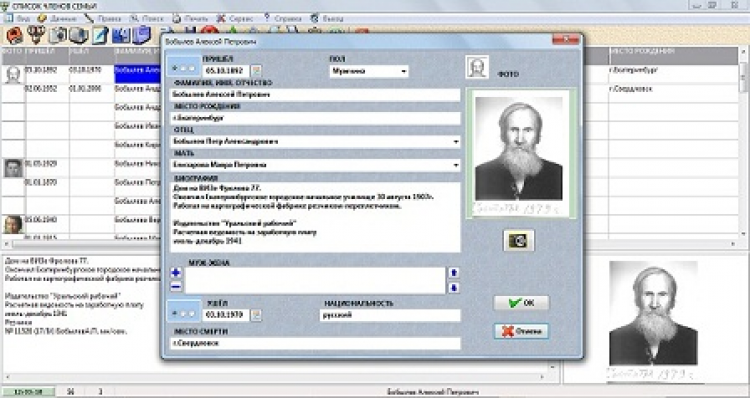Toggle the date type selector beside the death date
This screenshot has width=750, height=398.
pos(184,312)
